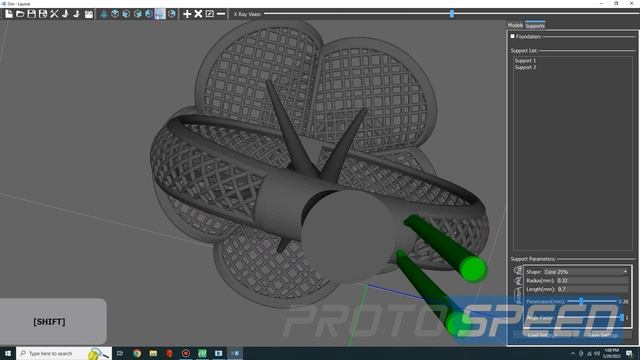Image resolution: width=640 pixels, height=360 pixels.
Task: Open the notification center icon
Action: coord(629,353)
